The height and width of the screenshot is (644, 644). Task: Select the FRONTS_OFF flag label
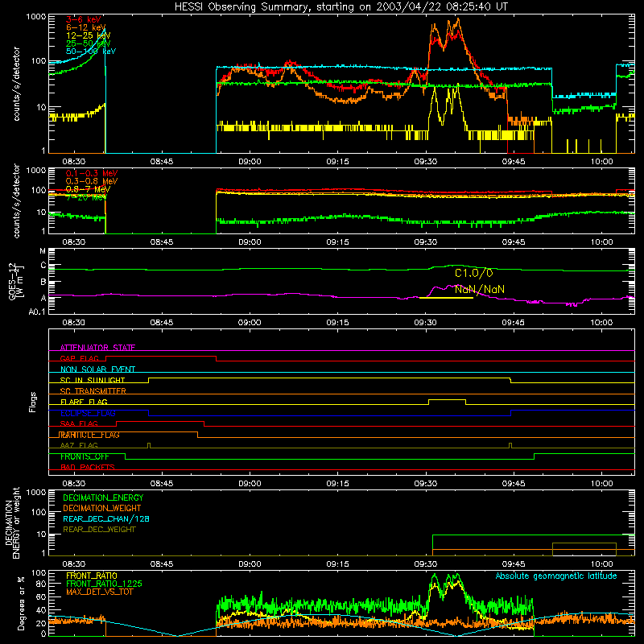(x=85, y=456)
